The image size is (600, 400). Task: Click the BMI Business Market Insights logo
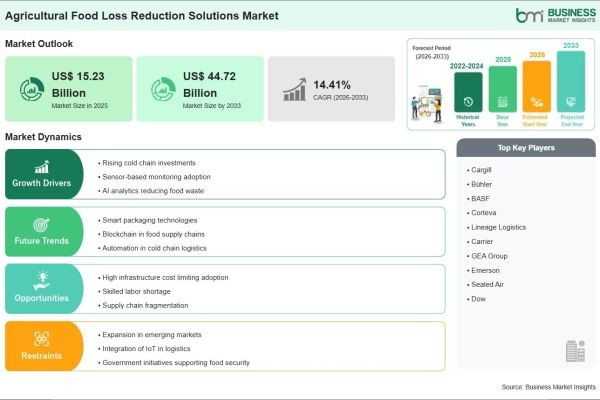pos(555,15)
